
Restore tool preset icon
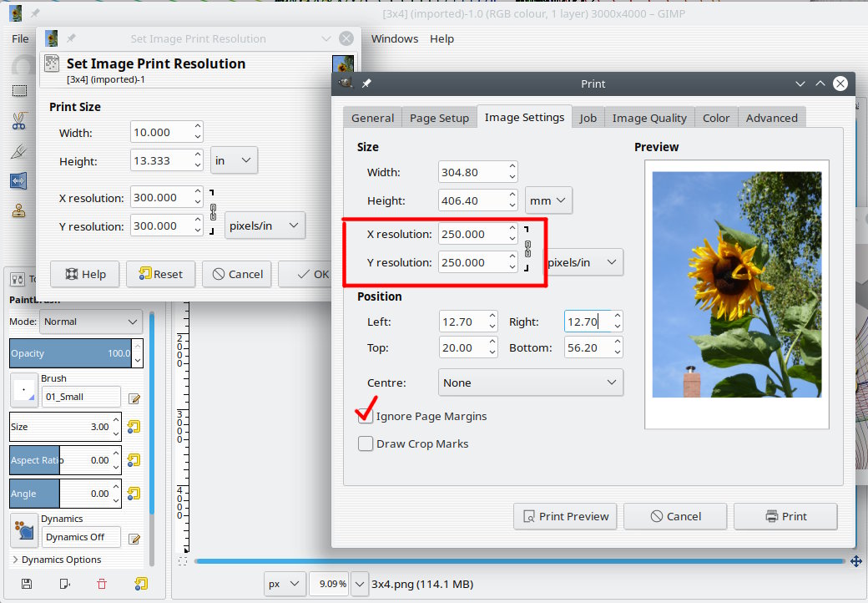point(65,584)
